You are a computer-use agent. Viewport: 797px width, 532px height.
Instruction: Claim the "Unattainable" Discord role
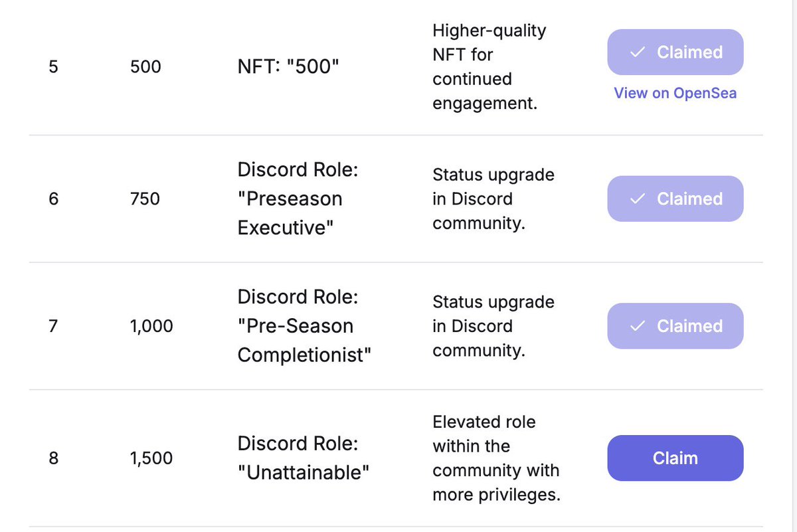(675, 458)
